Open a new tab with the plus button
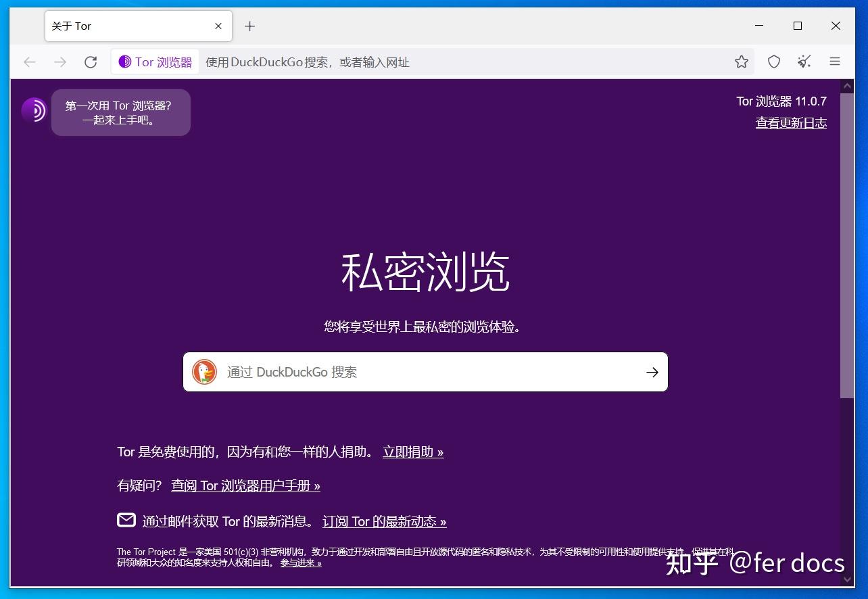 (x=249, y=26)
